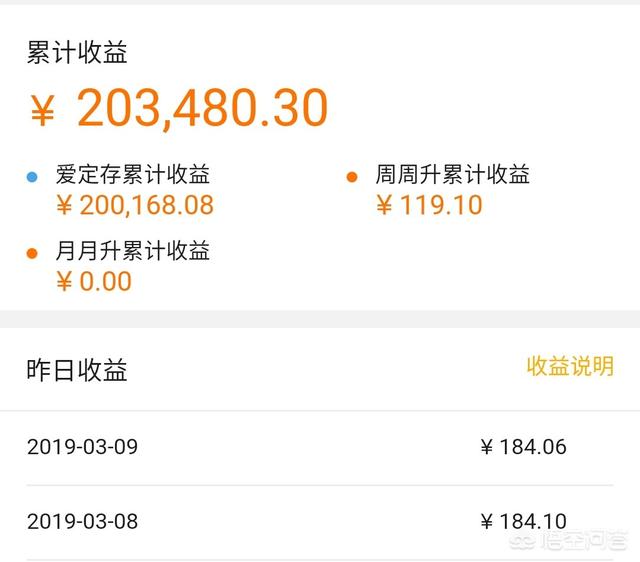Image resolution: width=640 pixels, height=562 pixels.
Task: Tap the 昨日收益 section heading
Action: coord(77,370)
